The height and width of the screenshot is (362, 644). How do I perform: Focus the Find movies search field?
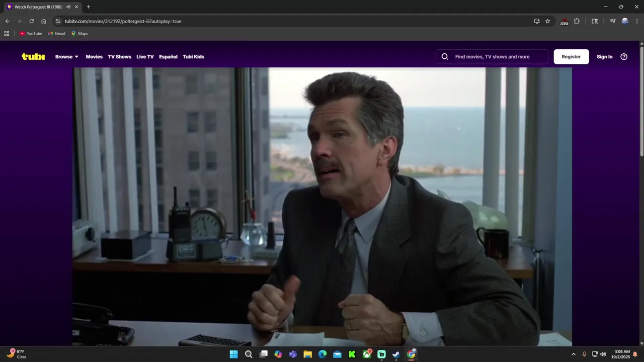[x=492, y=57]
